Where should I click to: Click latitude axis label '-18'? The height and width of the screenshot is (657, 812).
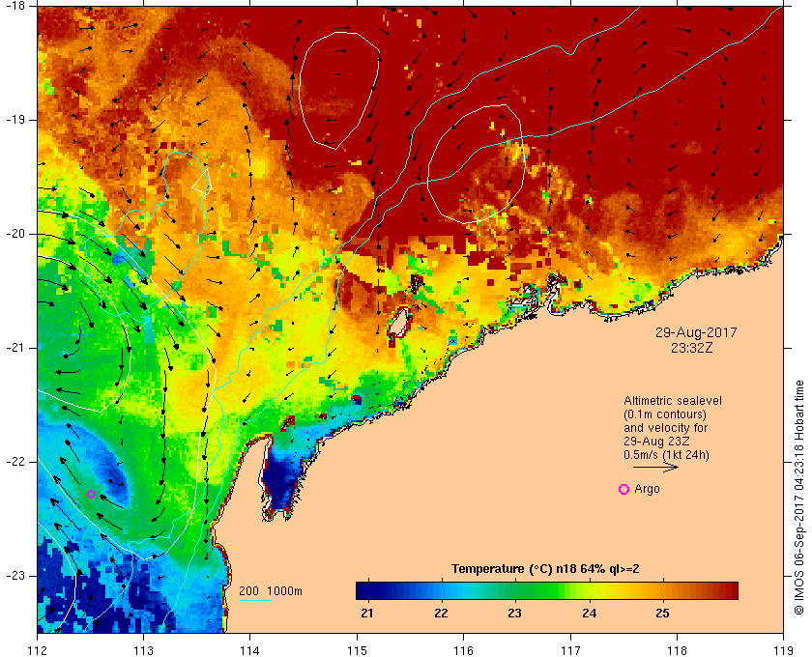pyautogui.click(x=15, y=5)
